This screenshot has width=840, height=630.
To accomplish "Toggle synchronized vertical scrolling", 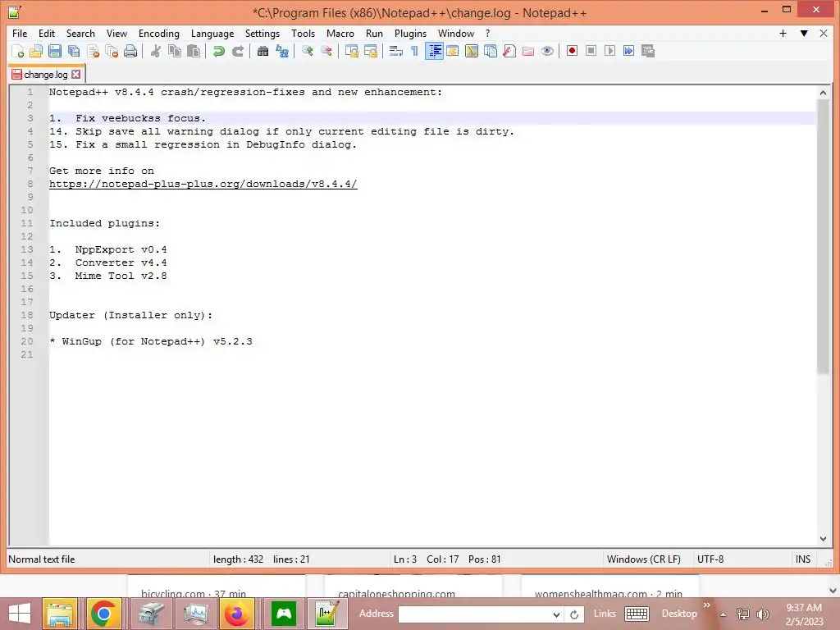I will tap(351, 51).
